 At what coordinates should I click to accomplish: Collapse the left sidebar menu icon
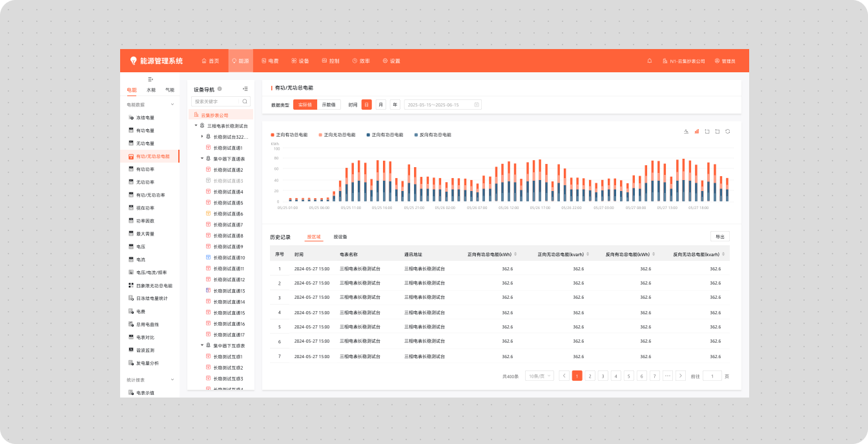150,79
